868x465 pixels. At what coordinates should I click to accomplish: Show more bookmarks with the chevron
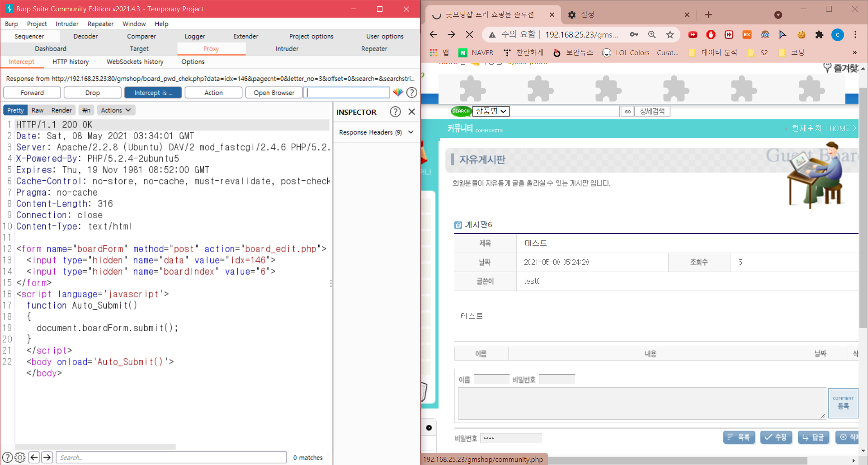click(854, 53)
